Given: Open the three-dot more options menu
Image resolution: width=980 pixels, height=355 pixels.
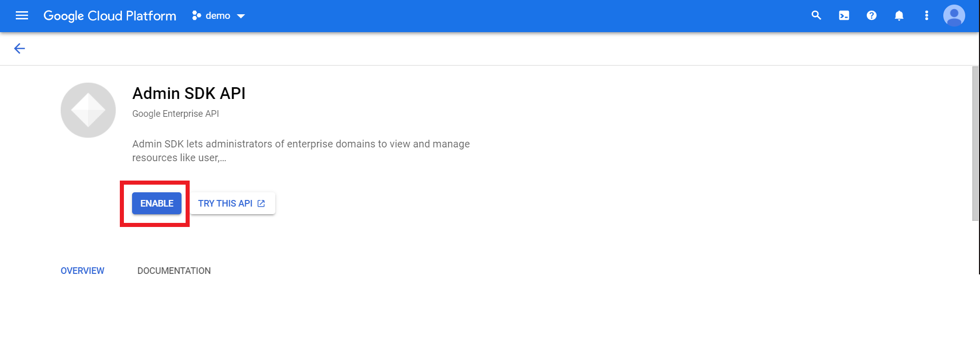Looking at the screenshot, I should (926, 16).
